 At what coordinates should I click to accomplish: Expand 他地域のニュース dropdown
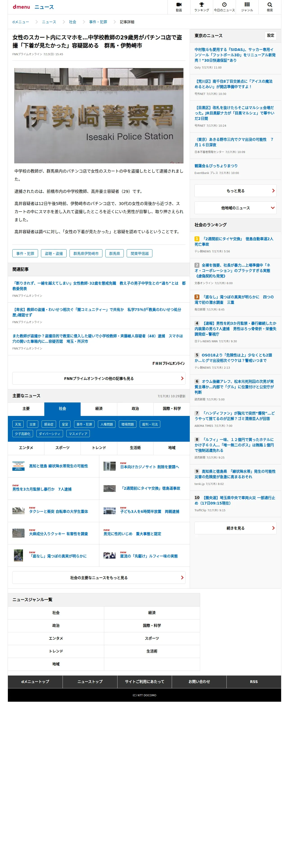coord(235,208)
